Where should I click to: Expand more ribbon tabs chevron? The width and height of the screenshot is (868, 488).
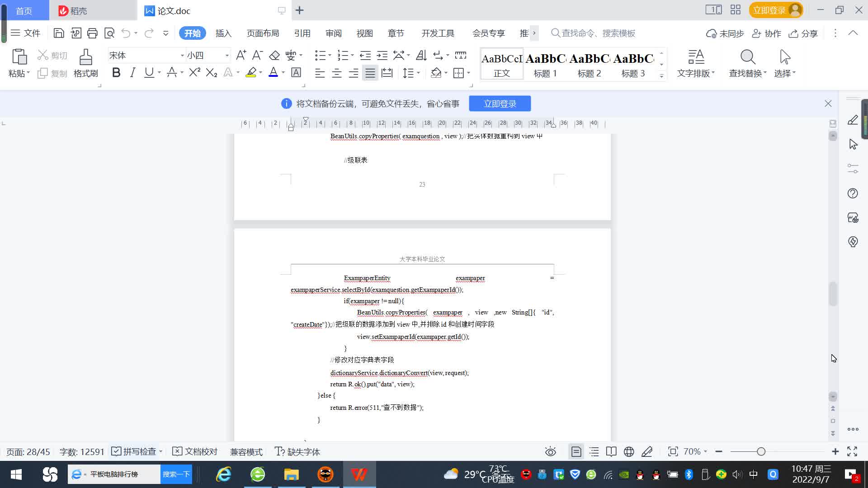pyautogui.click(x=534, y=33)
